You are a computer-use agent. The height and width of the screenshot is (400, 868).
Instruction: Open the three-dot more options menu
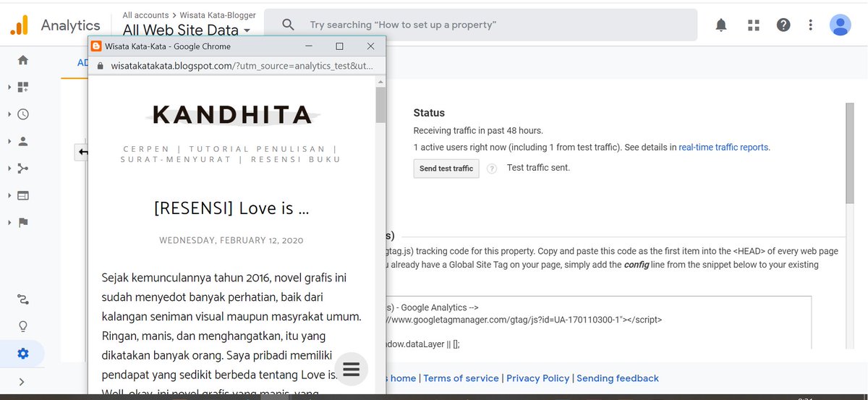(x=811, y=25)
